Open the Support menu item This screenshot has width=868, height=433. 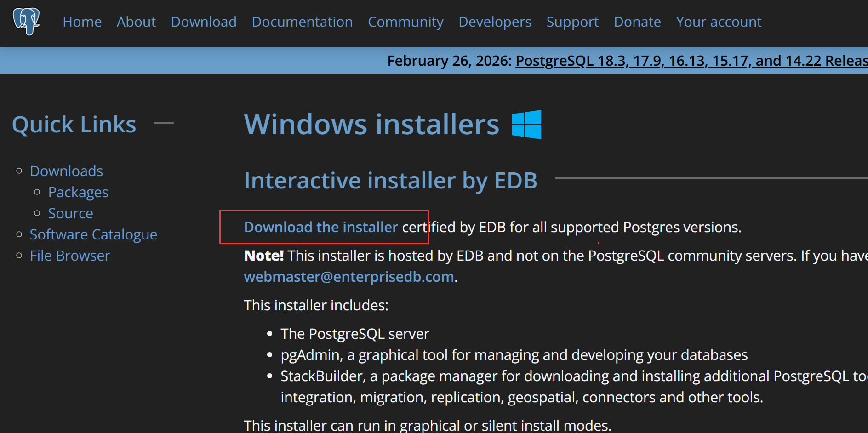point(572,22)
